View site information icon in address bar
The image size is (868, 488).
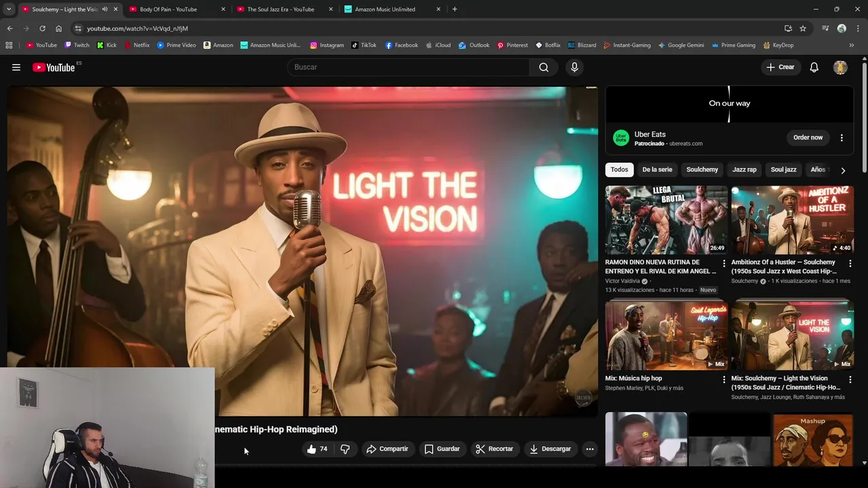pos(79,28)
